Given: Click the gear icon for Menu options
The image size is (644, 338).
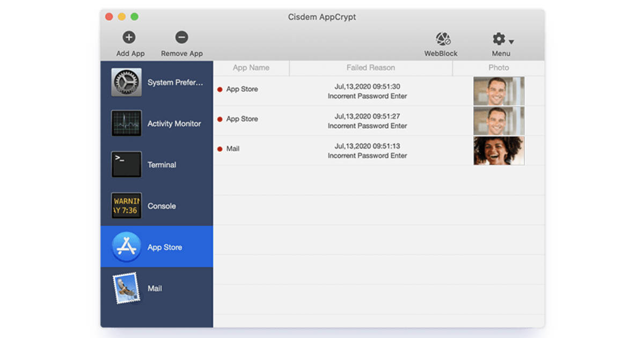Looking at the screenshot, I should click(498, 39).
